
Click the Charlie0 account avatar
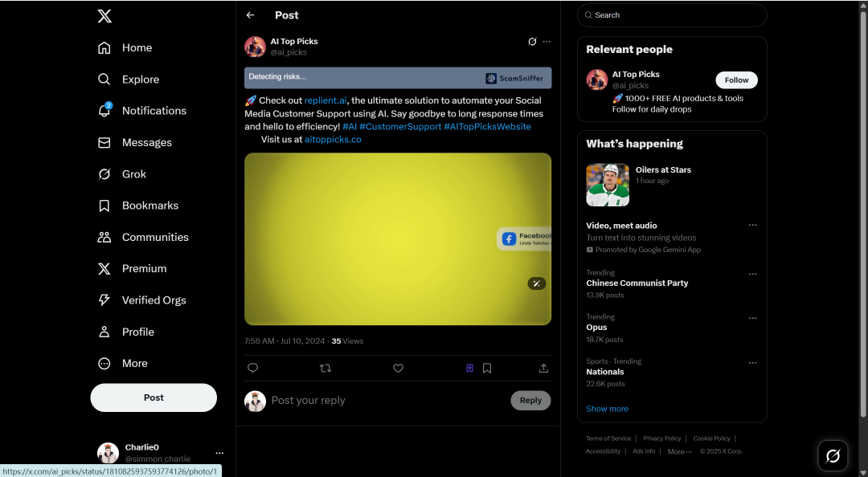click(x=108, y=453)
